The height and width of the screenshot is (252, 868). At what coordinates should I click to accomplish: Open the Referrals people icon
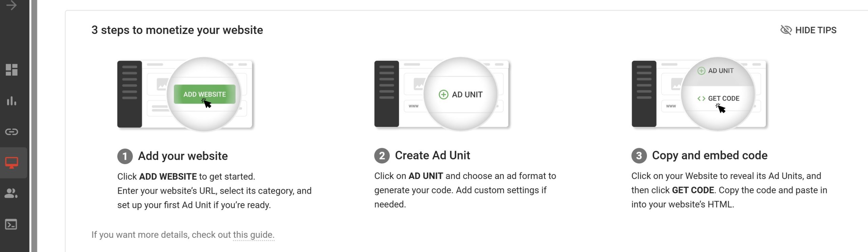coord(12,193)
